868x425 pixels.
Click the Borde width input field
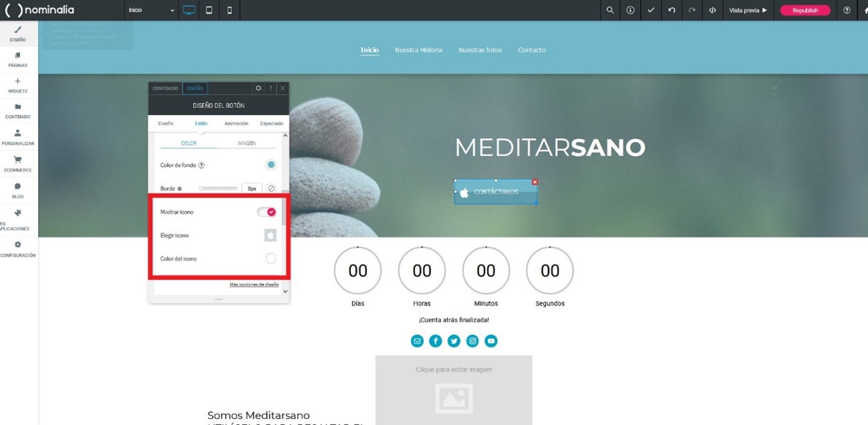click(x=252, y=188)
